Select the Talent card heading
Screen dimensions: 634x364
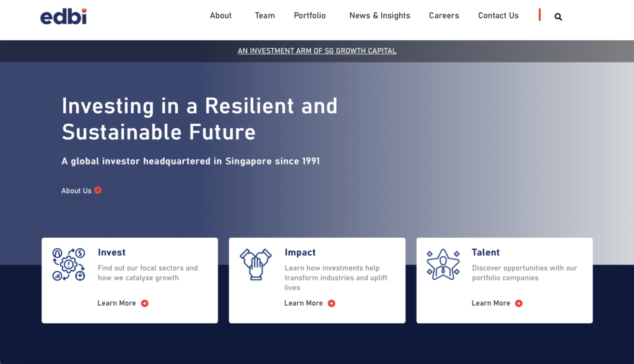[485, 253]
